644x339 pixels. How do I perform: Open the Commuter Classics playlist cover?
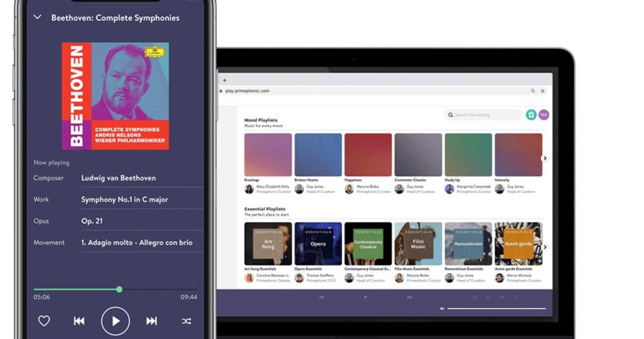click(x=418, y=155)
